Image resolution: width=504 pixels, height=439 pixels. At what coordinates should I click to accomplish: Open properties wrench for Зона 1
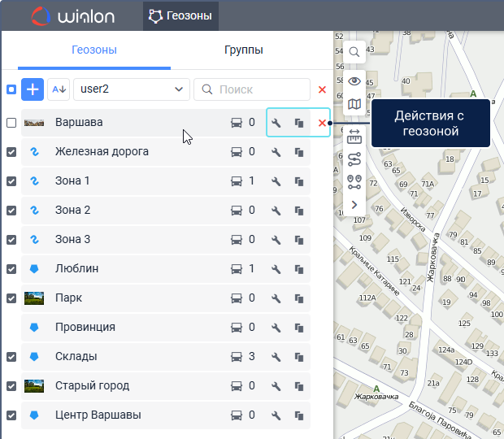click(276, 181)
